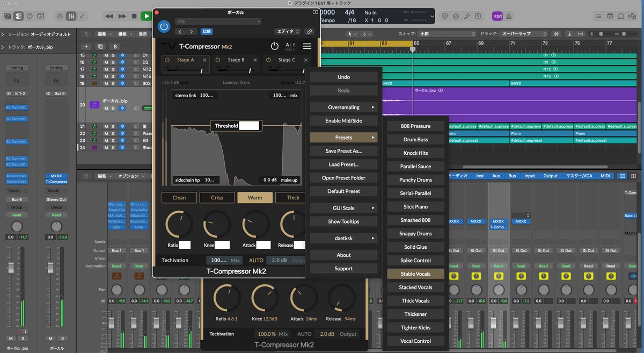Expand the リージョン inspector disclosure triangle
644x353 pixels.
click(4, 34)
